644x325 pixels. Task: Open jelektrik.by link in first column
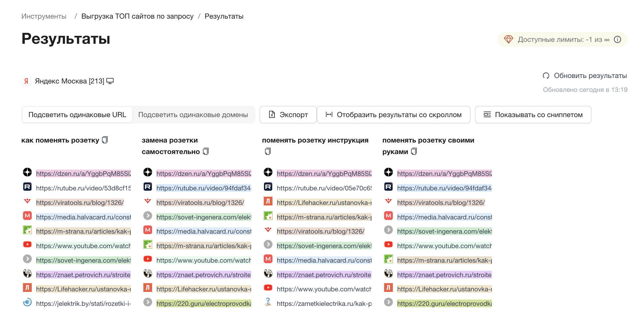click(83, 303)
